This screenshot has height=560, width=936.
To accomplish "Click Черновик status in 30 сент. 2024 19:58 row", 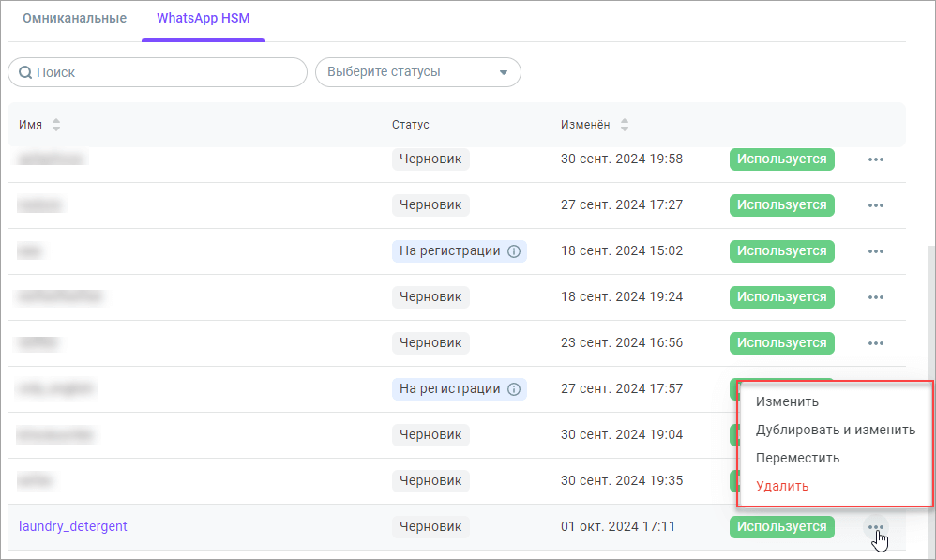I will click(430, 159).
